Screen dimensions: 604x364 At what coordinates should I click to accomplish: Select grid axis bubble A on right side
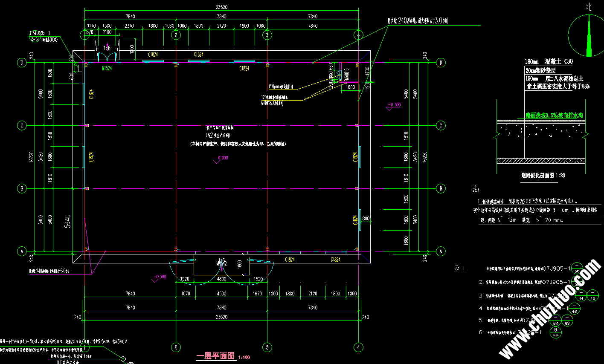(x=441, y=251)
